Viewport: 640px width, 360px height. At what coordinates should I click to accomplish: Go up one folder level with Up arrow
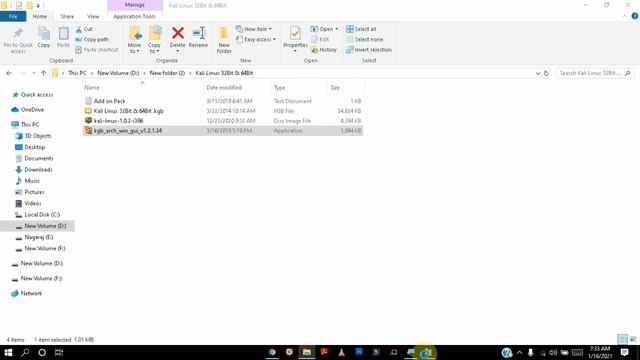click(x=43, y=73)
